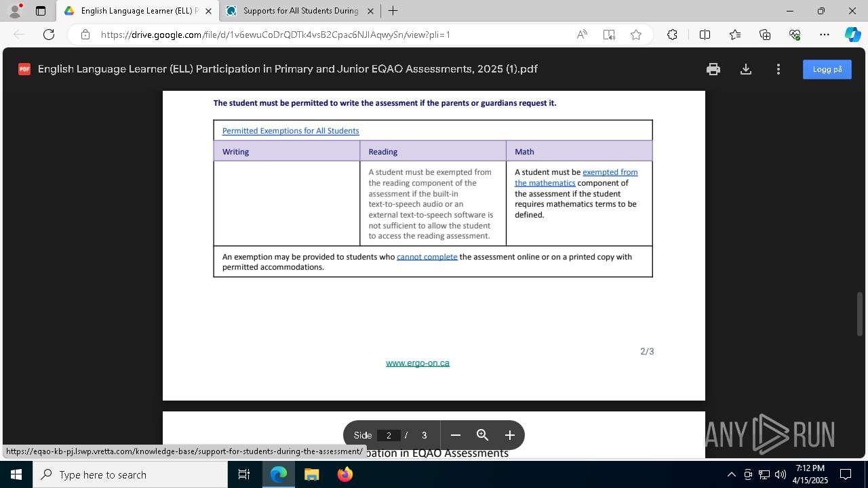Open the volume control icon
868x488 pixels.
click(781, 474)
